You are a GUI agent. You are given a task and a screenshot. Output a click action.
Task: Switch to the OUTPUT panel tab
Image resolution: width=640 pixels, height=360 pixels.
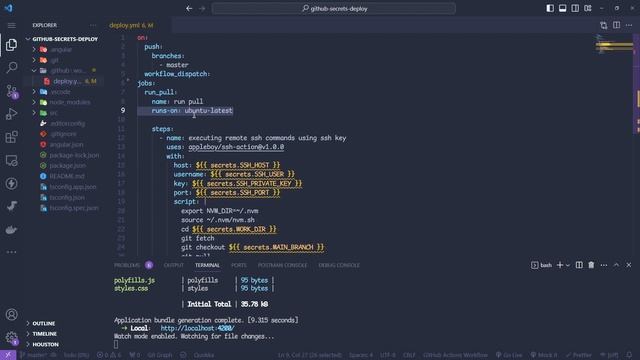173,265
